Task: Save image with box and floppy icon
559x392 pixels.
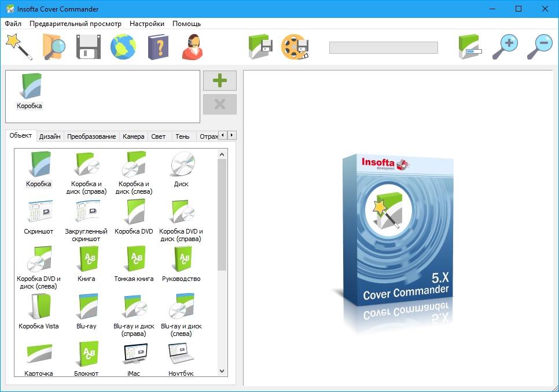Action: pos(260,47)
